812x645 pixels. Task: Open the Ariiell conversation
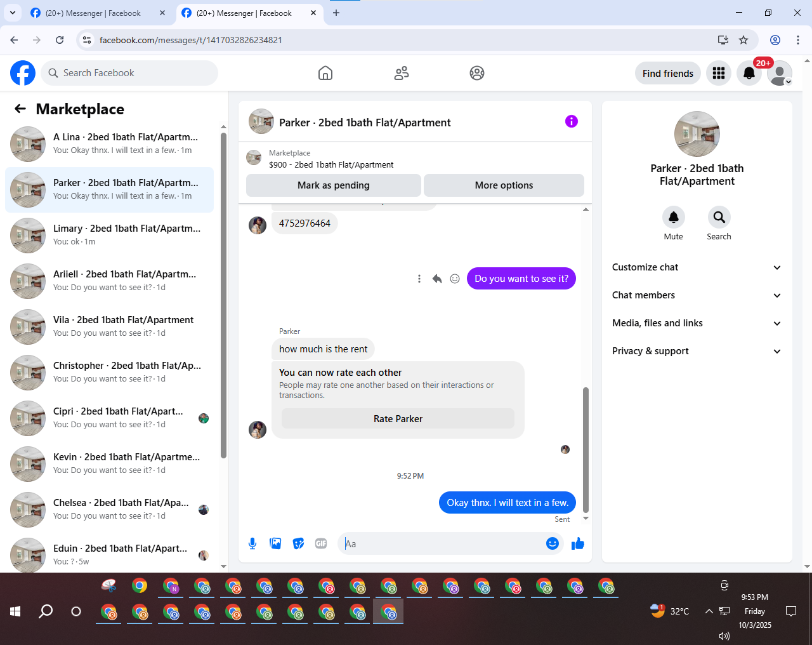(109, 281)
